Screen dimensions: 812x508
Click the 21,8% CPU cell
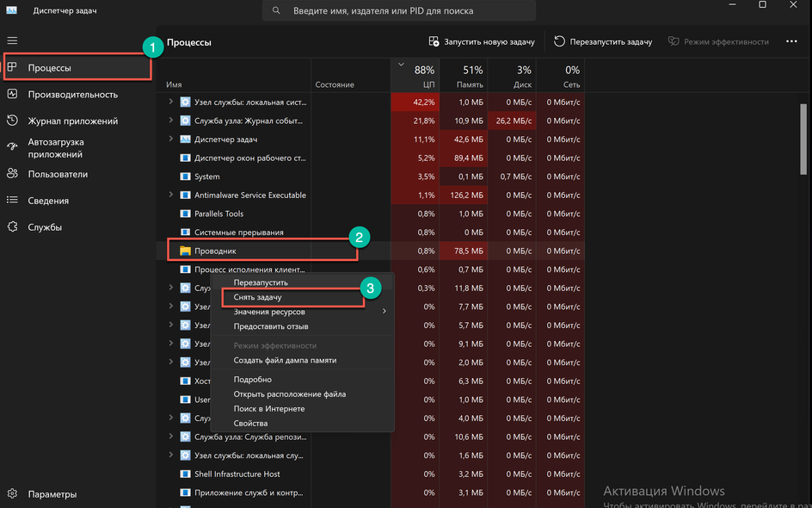pos(415,121)
